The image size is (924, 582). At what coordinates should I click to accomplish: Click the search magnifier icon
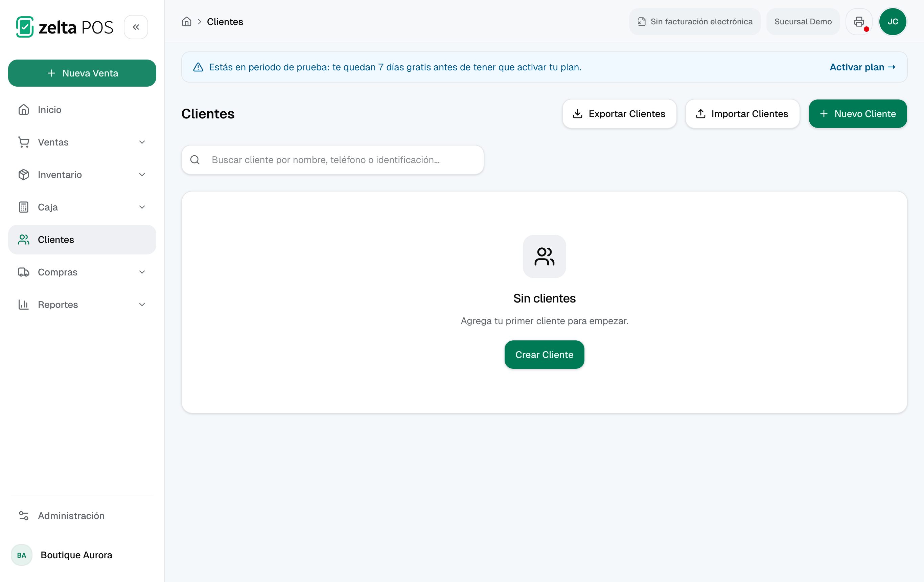pos(195,160)
